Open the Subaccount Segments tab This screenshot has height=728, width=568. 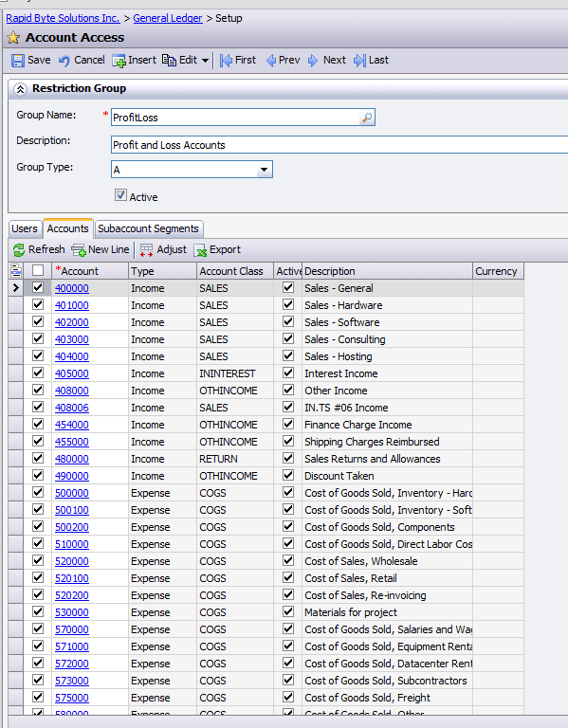[148, 228]
